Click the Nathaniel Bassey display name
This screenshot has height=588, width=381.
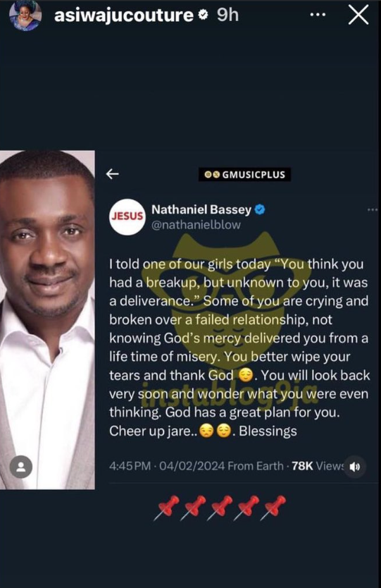201,209
